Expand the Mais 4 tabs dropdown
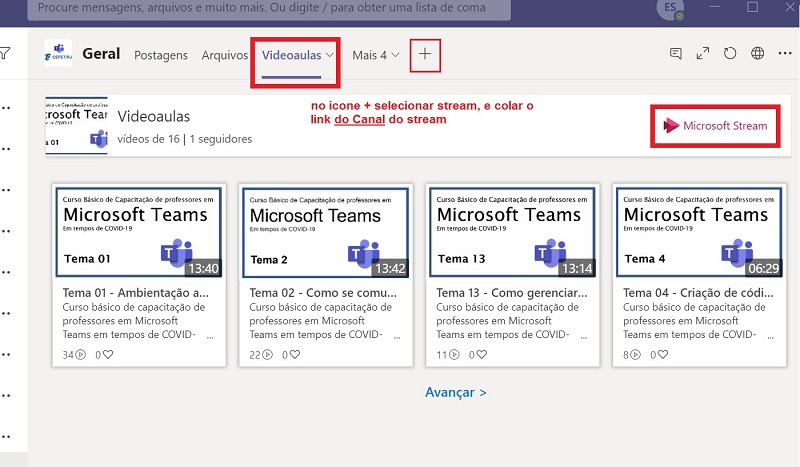The height and width of the screenshot is (467, 800). 376,55
